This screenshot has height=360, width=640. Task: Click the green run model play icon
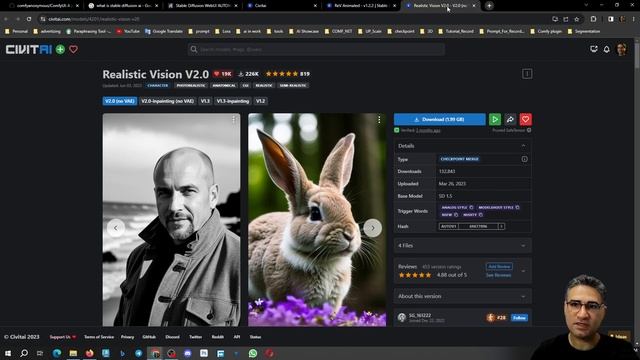pyautogui.click(x=495, y=119)
